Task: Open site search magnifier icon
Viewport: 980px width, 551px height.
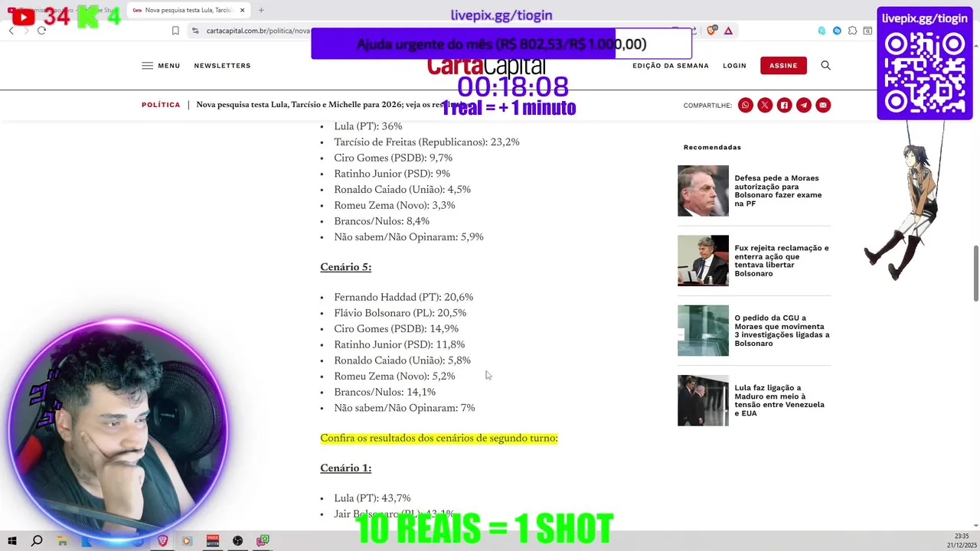Action: point(825,66)
